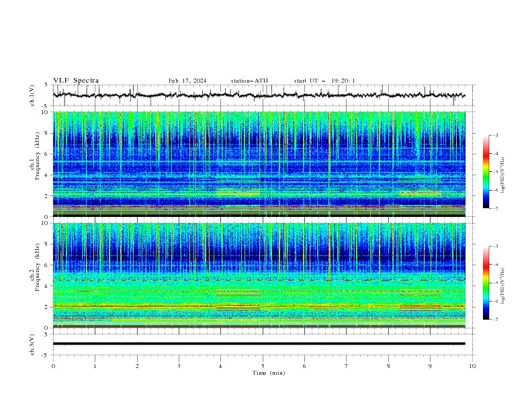Image resolution: width=532 pixels, height=411 pixels.
Task: Click the 'station=ATH' label
Action: (x=249, y=81)
